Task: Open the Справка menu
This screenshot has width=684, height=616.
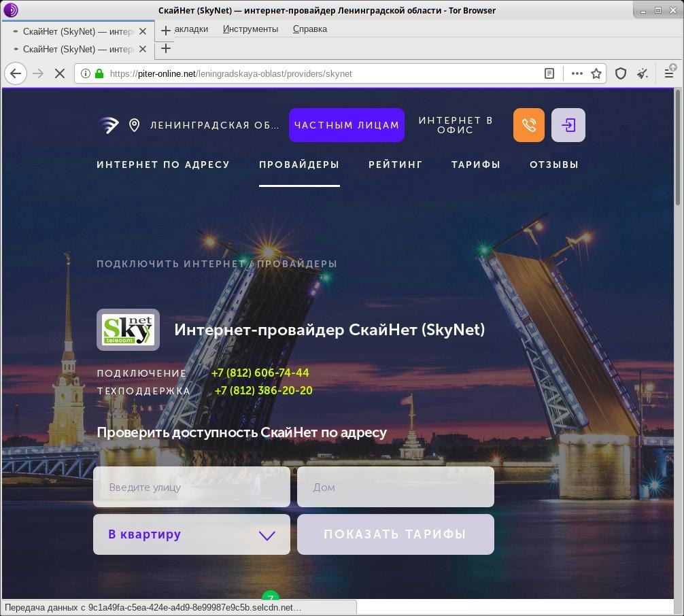Action: click(310, 29)
